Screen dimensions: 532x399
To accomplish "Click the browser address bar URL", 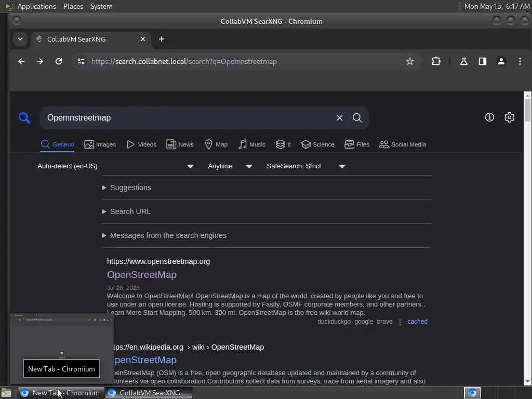I will click(184, 61).
